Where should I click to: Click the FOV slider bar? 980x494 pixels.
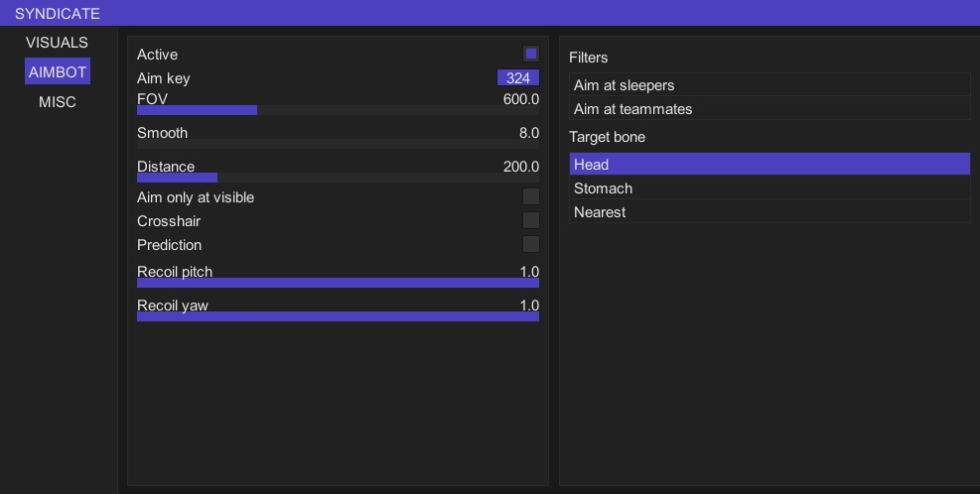pos(338,110)
